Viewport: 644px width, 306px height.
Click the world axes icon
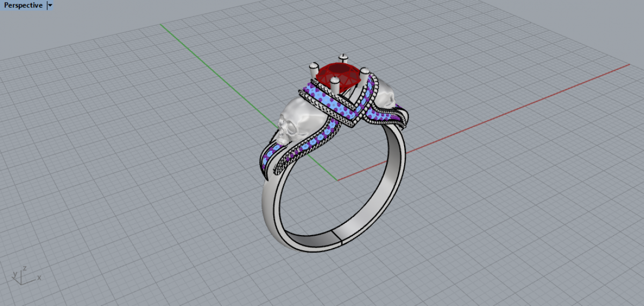25,275
